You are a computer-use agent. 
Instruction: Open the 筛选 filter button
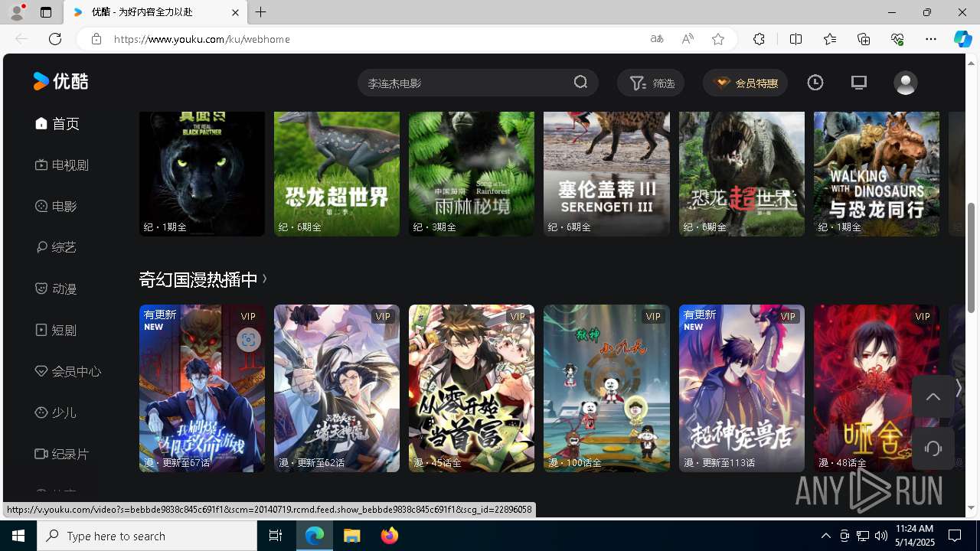(652, 83)
